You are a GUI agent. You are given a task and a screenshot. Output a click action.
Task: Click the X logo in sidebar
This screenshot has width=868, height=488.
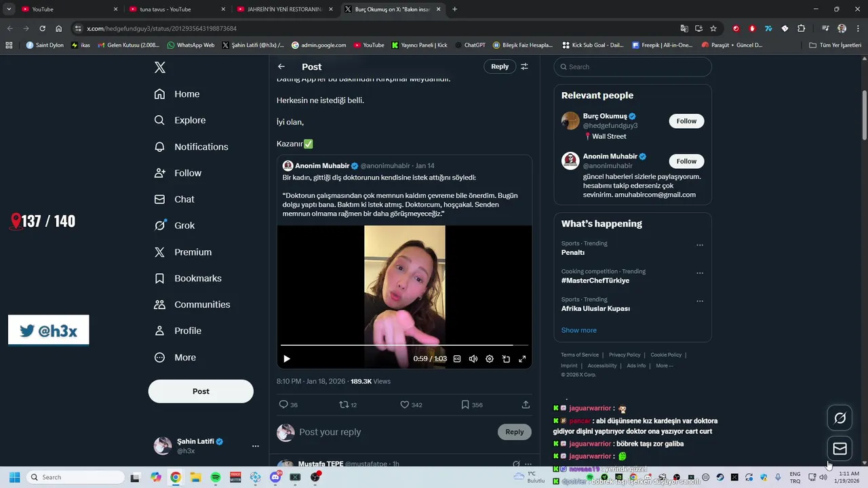pyautogui.click(x=159, y=67)
